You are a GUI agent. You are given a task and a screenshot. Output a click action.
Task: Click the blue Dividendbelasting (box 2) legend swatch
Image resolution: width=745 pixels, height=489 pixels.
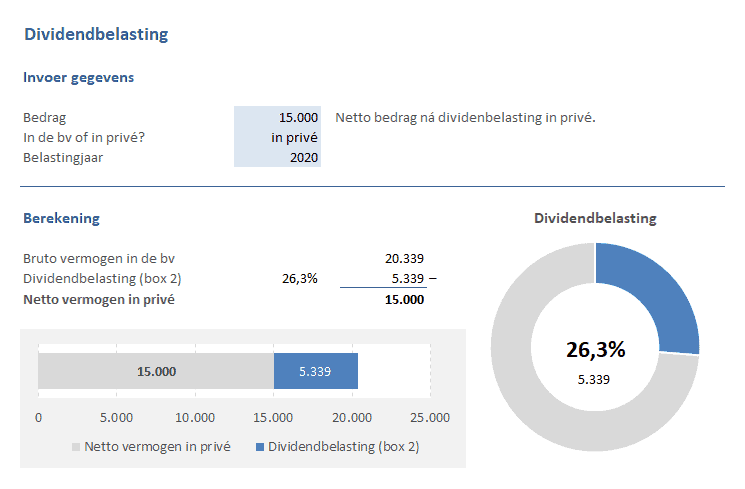(x=261, y=447)
